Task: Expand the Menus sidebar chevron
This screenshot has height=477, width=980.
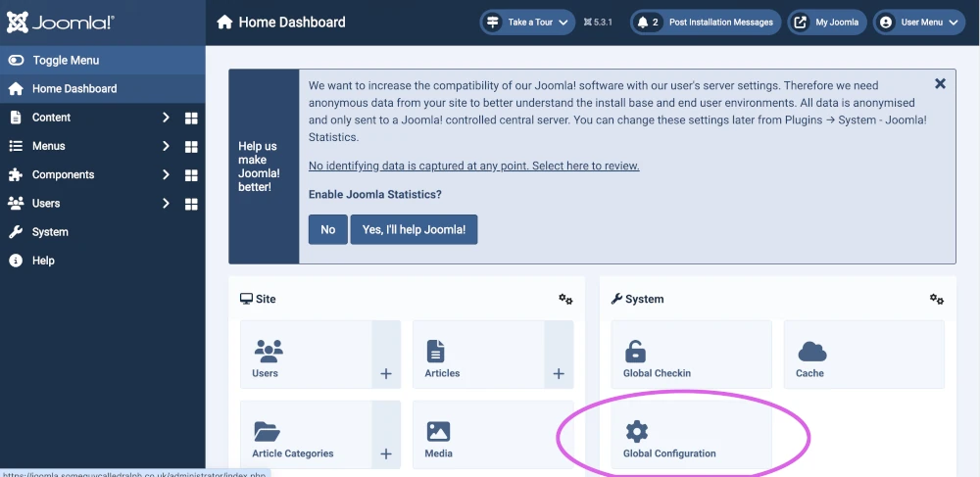Action: click(x=166, y=146)
